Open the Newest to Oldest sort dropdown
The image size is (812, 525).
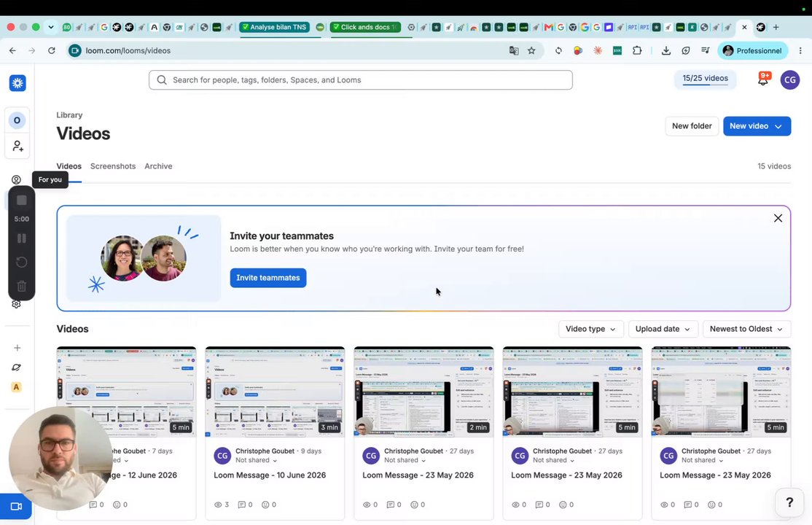point(746,329)
